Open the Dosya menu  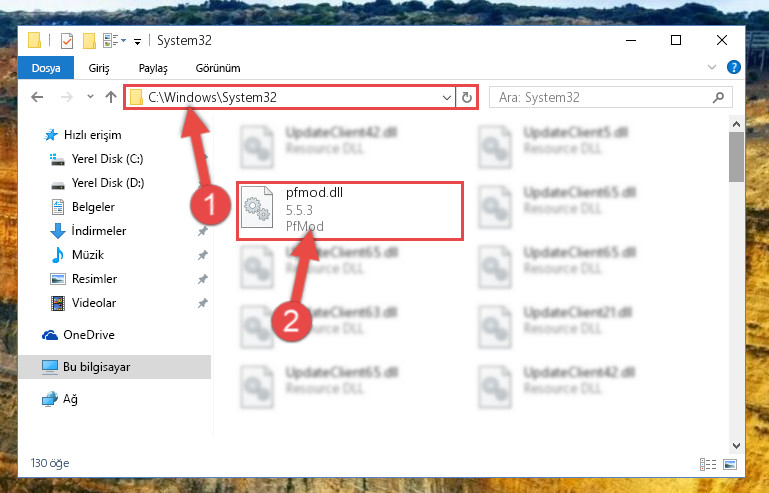click(46, 68)
